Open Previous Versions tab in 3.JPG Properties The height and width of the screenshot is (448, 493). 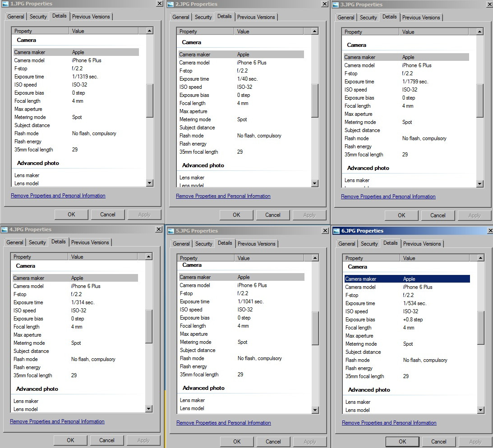click(421, 18)
